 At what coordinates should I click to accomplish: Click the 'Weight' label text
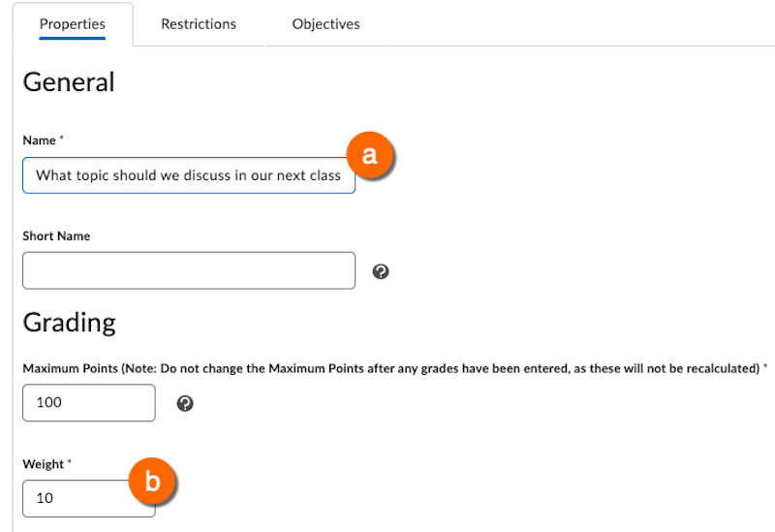[x=43, y=465]
